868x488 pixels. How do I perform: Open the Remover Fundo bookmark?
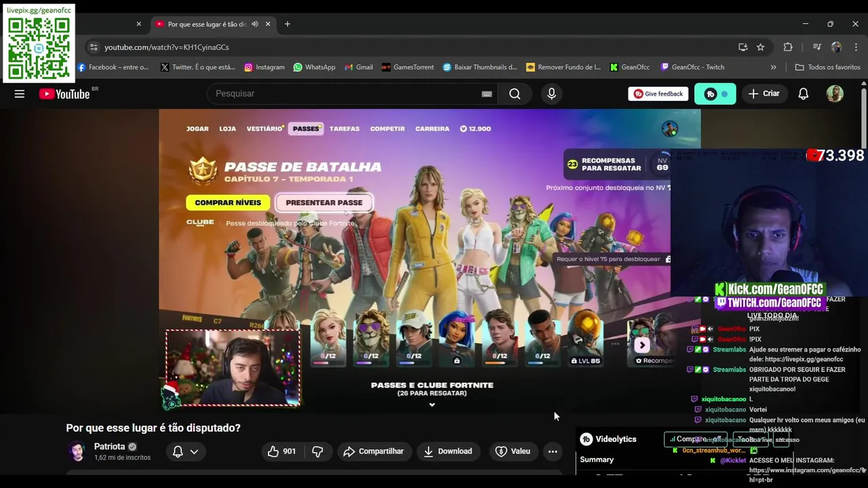tap(564, 67)
